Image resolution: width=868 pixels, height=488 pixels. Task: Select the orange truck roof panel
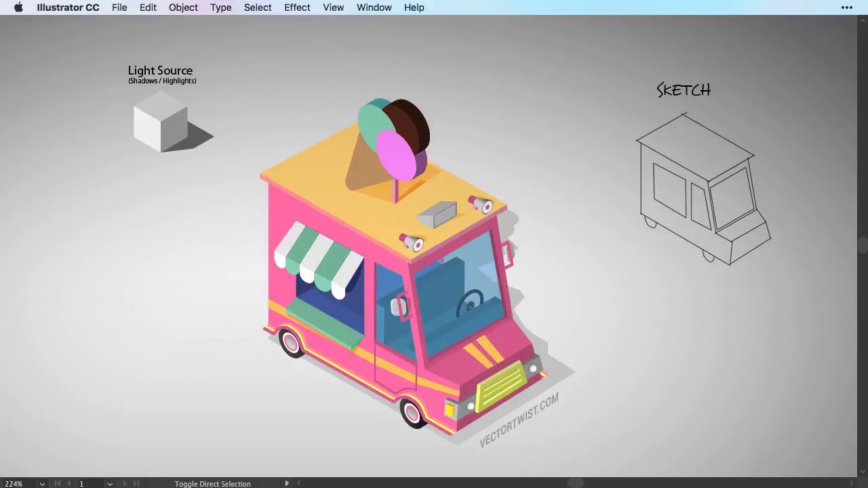click(x=383, y=190)
